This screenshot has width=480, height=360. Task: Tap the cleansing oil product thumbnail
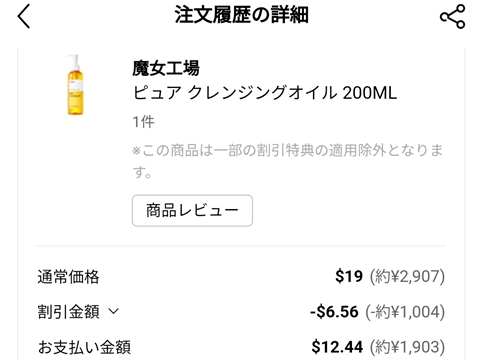click(x=75, y=85)
